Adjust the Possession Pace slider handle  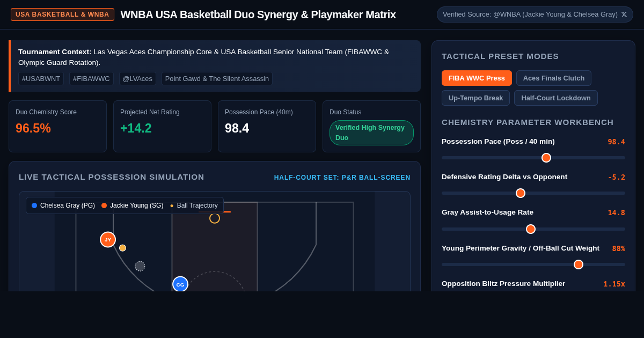pos(546,158)
